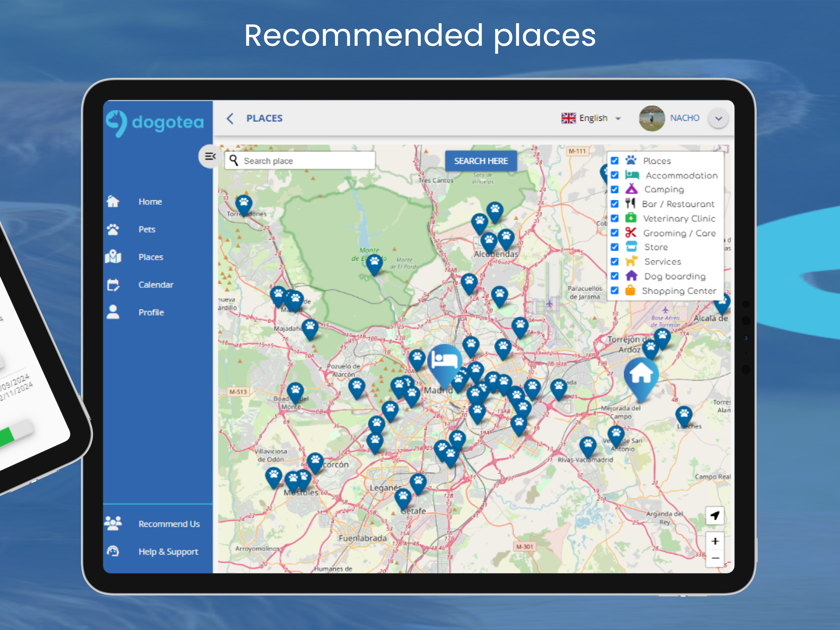
Task: Click the magnifier icon in search box
Action: coord(234,161)
